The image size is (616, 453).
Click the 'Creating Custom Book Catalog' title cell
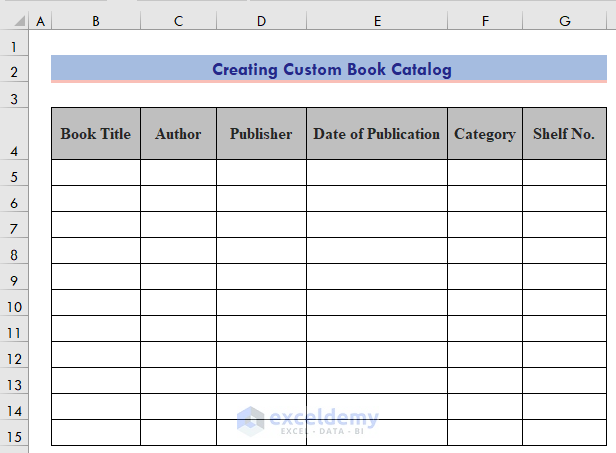(x=329, y=69)
